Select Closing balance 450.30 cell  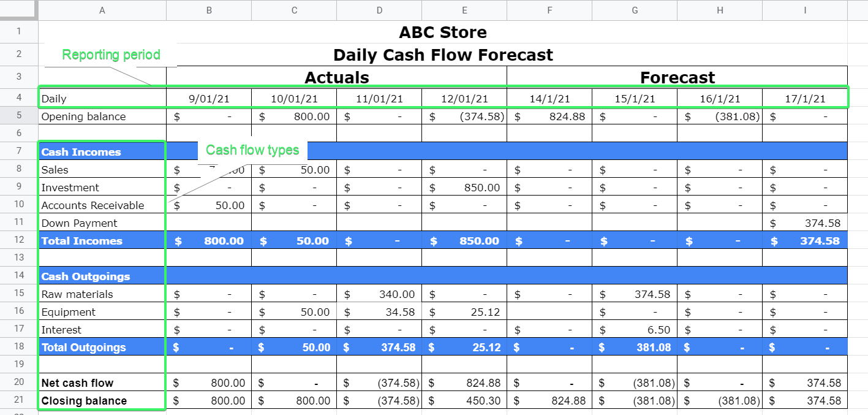[464, 401]
